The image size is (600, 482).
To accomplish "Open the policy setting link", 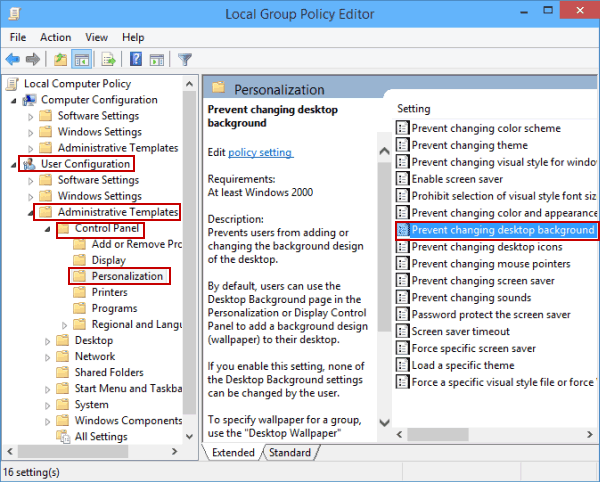I will pyautogui.click(x=260, y=152).
